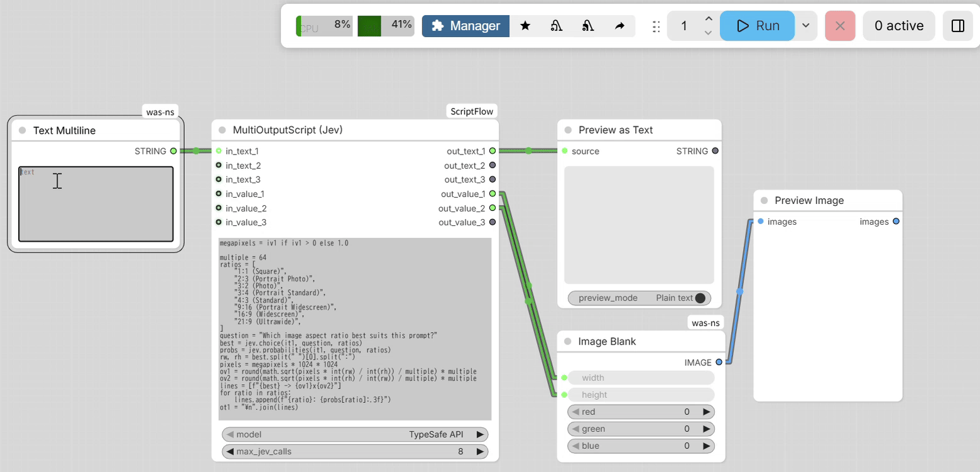The width and height of the screenshot is (980, 472).
Task: Click the 0 active queue button
Action: pos(899,26)
